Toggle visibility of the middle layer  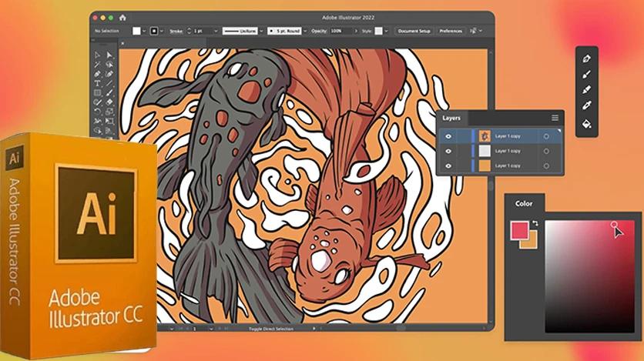(448, 151)
